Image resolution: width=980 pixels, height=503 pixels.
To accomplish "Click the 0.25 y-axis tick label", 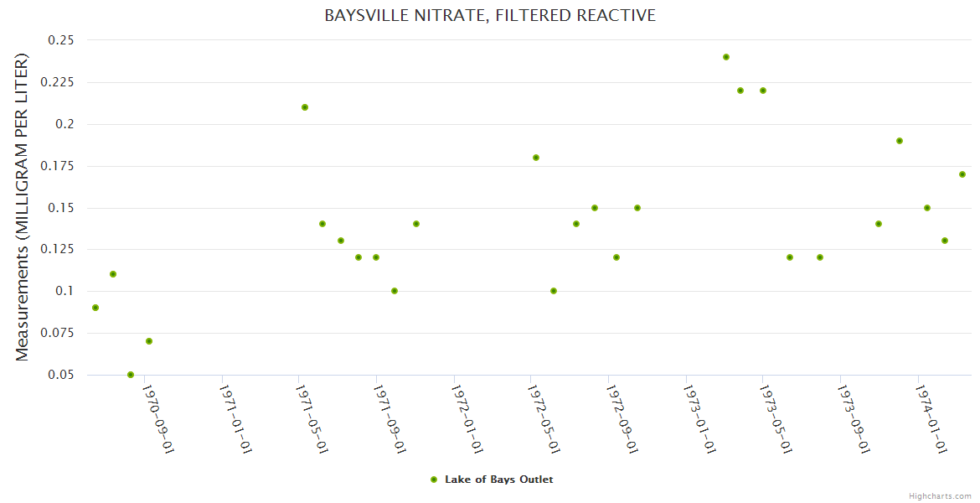I will [61, 40].
